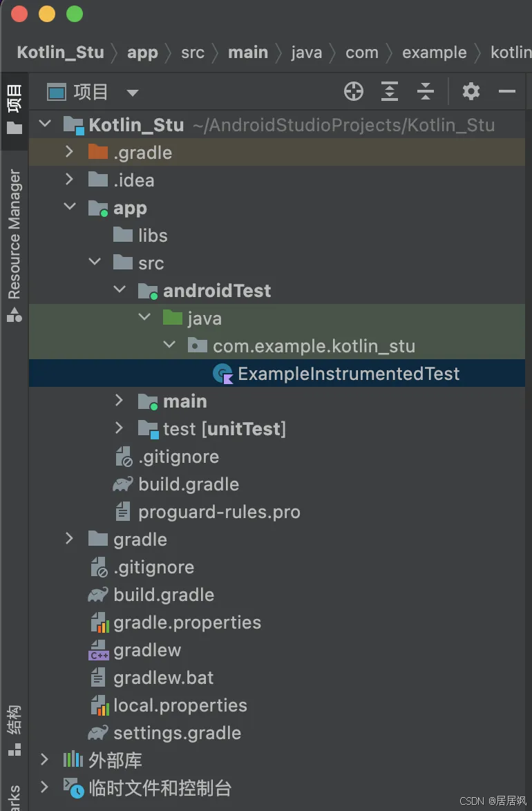
Task: Select the gradlew file with C++ icon
Action: coord(98,650)
